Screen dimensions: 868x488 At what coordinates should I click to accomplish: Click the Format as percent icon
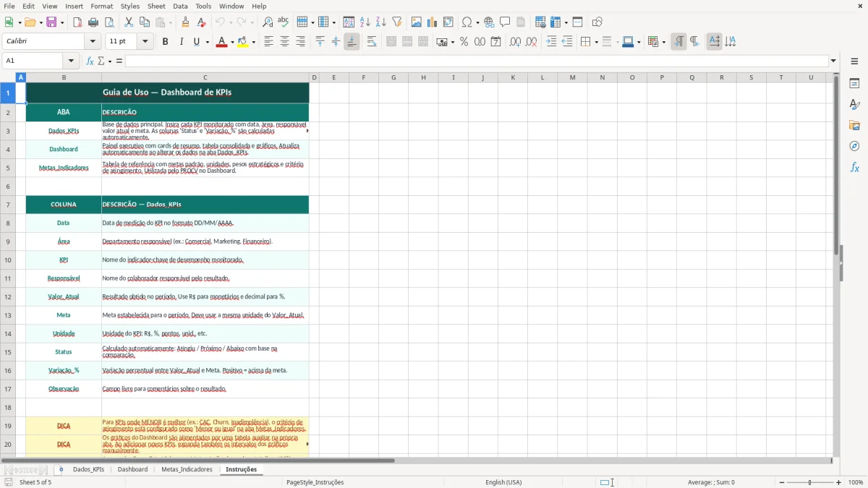click(464, 42)
